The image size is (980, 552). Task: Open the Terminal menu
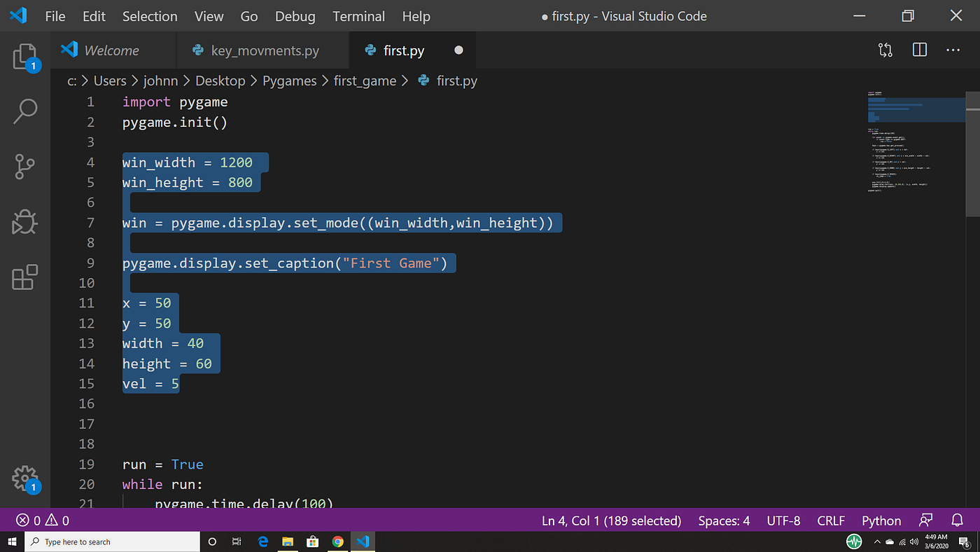tap(358, 16)
